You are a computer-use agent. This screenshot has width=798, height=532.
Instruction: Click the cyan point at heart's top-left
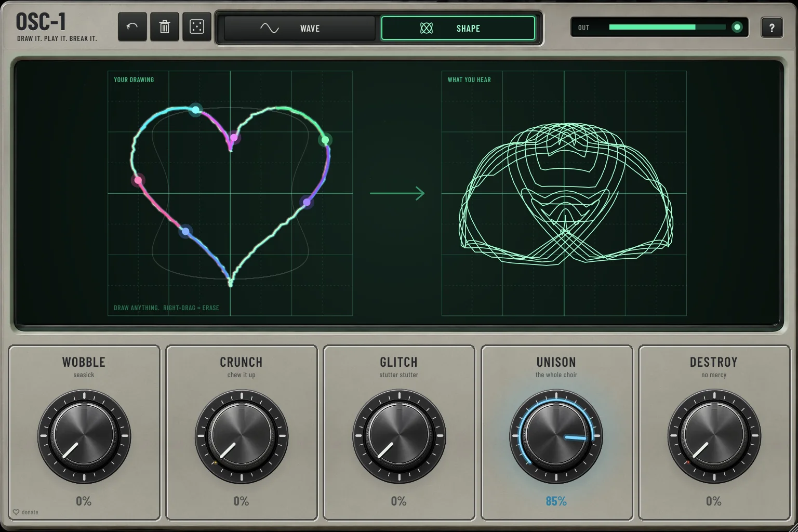pyautogui.click(x=195, y=110)
